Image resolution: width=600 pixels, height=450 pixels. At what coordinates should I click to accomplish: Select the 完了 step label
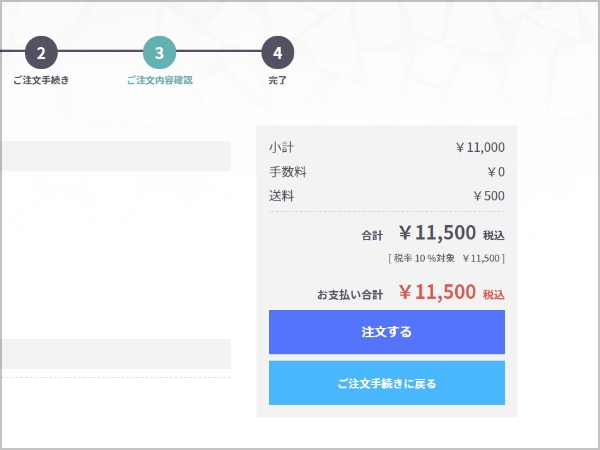(277, 80)
